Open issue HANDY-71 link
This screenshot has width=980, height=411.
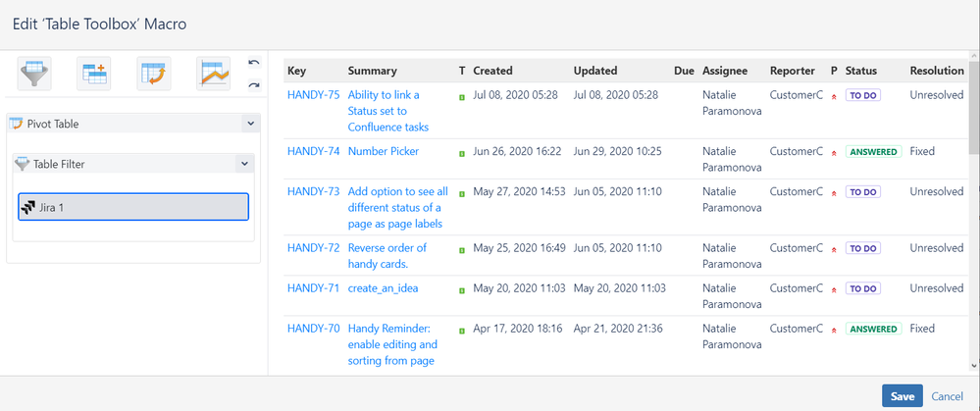coord(314,288)
